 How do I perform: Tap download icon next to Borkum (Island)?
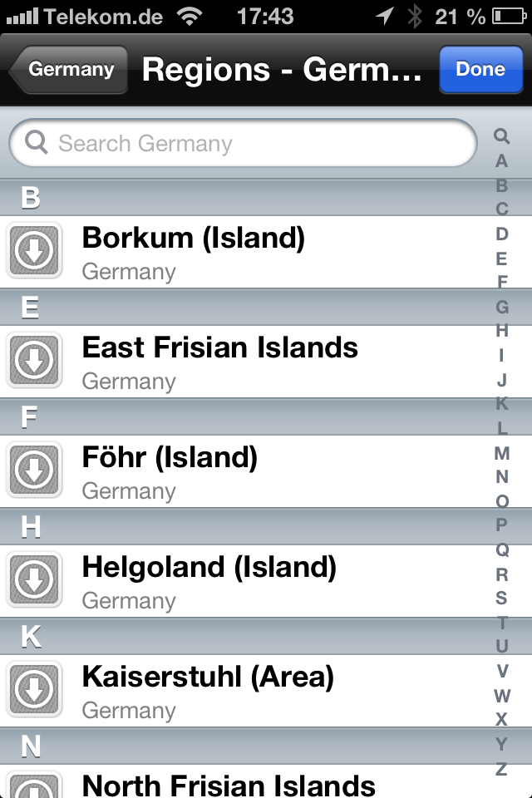pyautogui.click(x=34, y=251)
